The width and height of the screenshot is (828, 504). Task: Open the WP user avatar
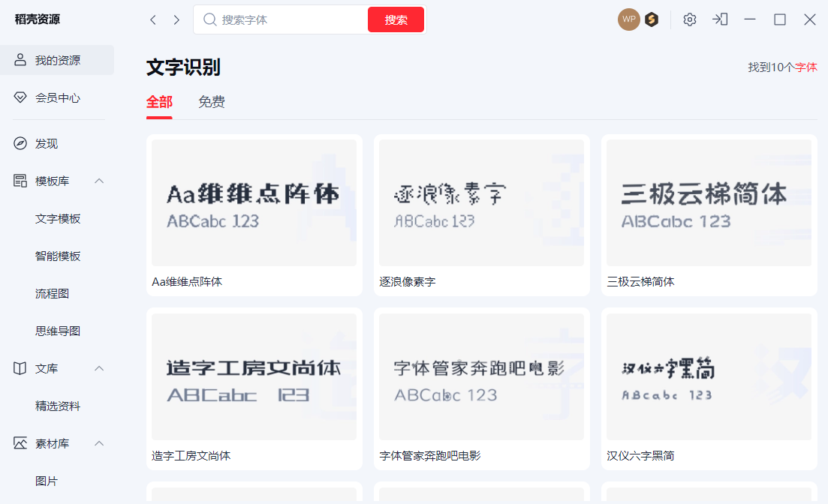[629, 19]
